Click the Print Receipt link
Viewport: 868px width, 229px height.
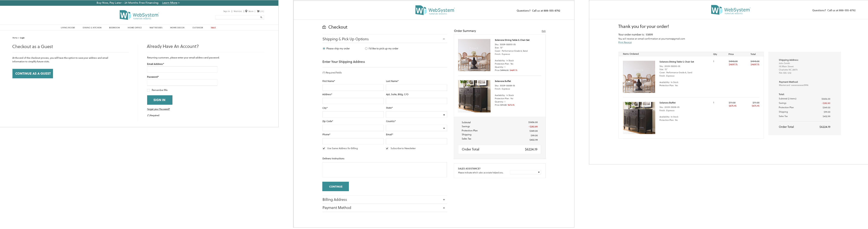tap(625, 42)
